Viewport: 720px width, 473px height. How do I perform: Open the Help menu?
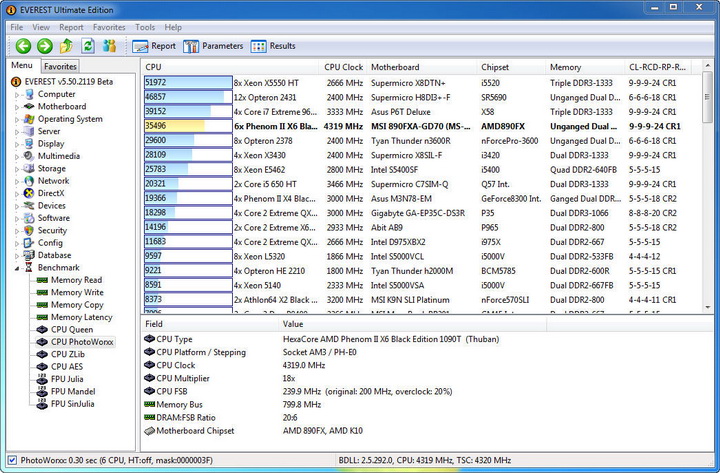(x=173, y=28)
